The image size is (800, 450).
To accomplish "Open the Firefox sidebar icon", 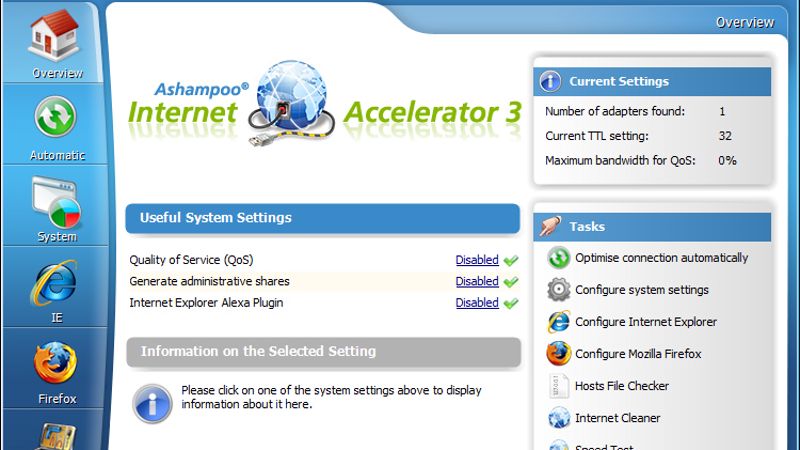I will [x=55, y=363].
